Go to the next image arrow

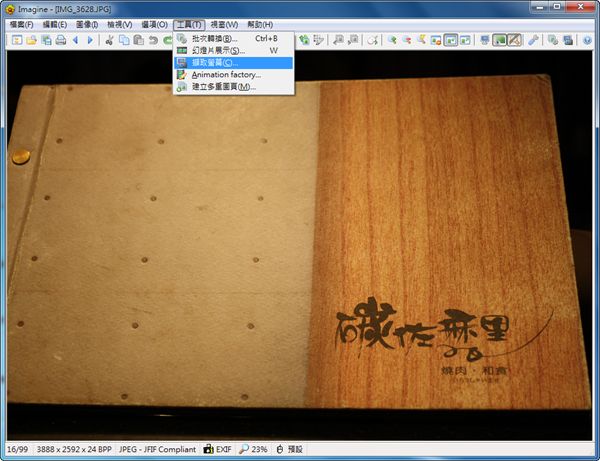coord(90,40)
